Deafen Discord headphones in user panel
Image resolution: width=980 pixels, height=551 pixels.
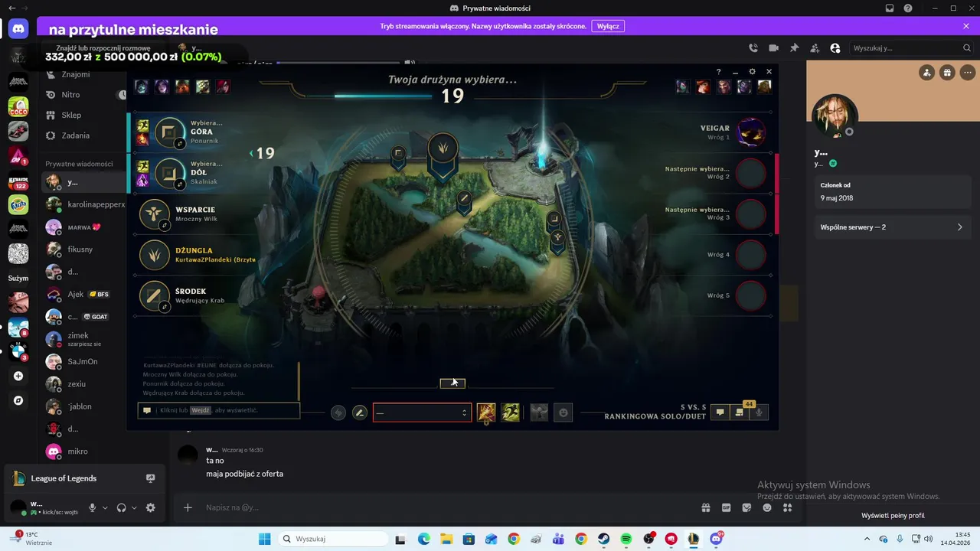click(121, 507)
